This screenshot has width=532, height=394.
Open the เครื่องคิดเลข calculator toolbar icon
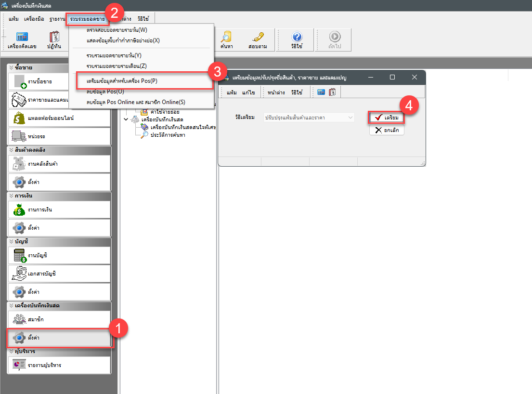coord(22,40)
